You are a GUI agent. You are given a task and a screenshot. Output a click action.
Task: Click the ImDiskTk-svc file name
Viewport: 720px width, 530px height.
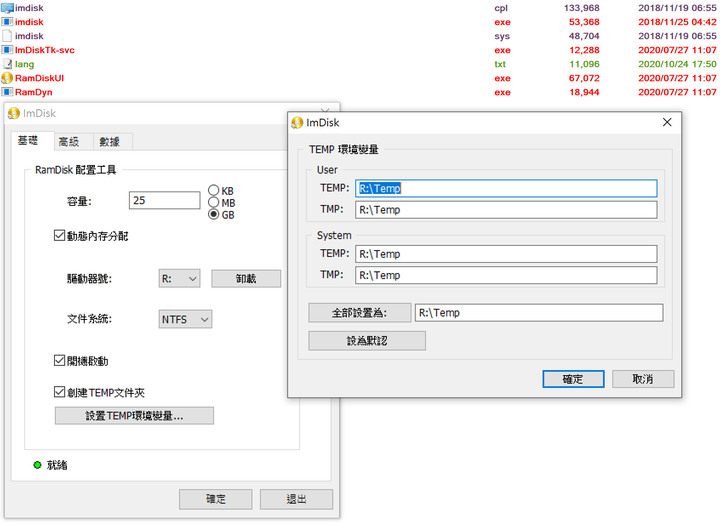click(x=45, y=50)
